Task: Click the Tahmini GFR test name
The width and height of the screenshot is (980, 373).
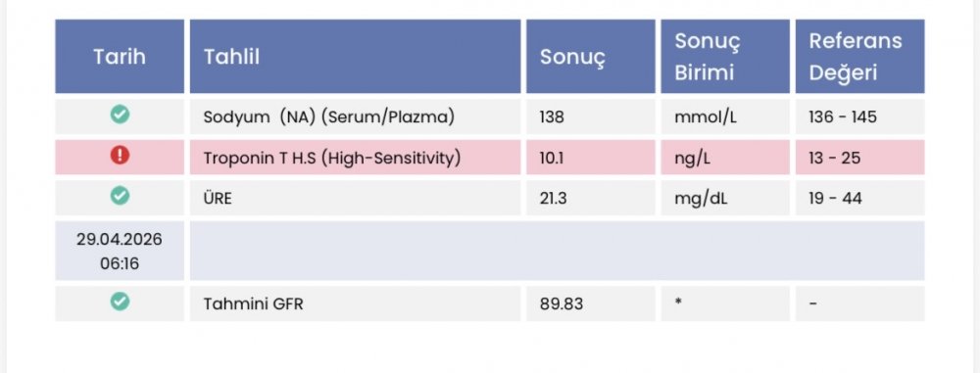Action: 253,303
